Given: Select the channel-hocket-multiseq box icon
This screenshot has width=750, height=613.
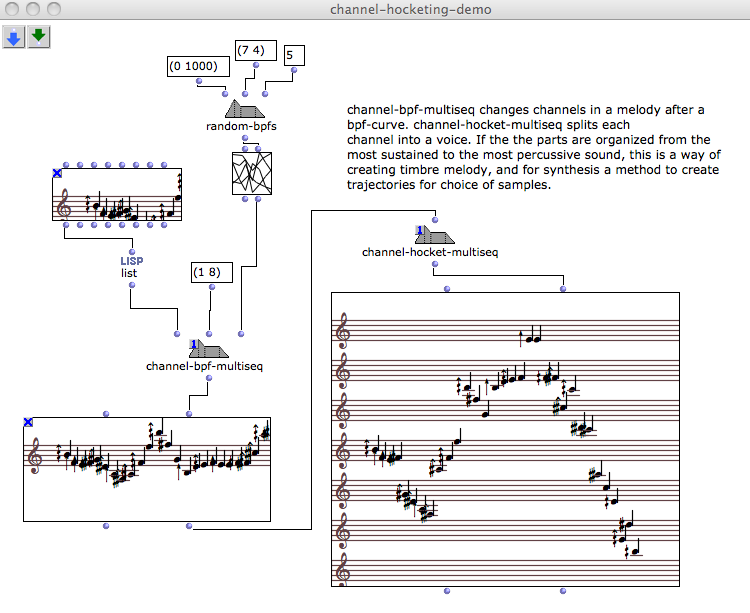Looking at the screenshot, I should pos(435,235).
